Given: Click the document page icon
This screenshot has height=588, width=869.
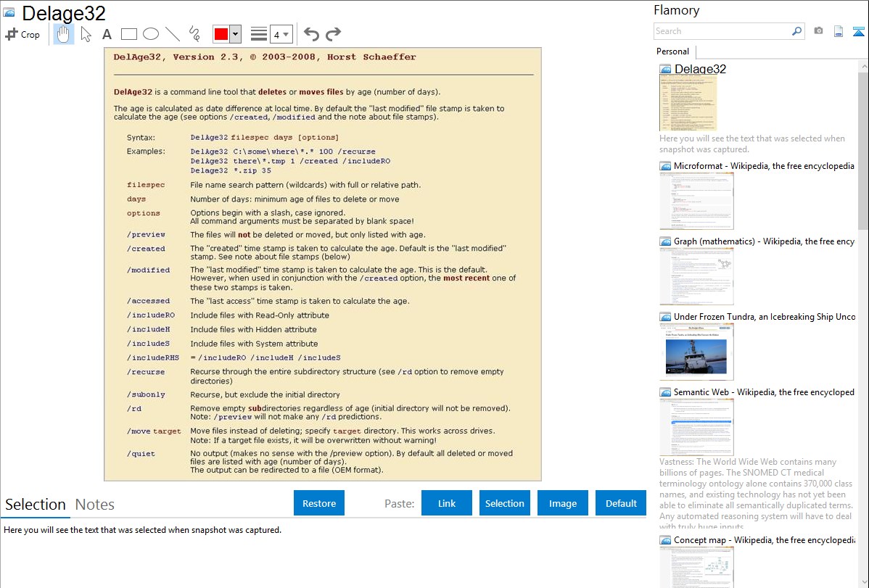Looking at the screenshot, I should click(x=839, y=31).
